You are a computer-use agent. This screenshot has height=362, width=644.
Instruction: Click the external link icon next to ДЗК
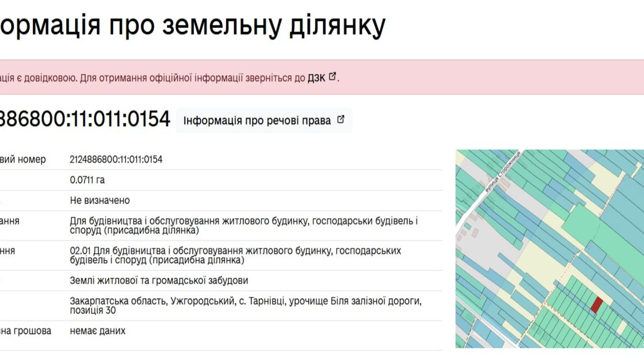pos(332,76)
